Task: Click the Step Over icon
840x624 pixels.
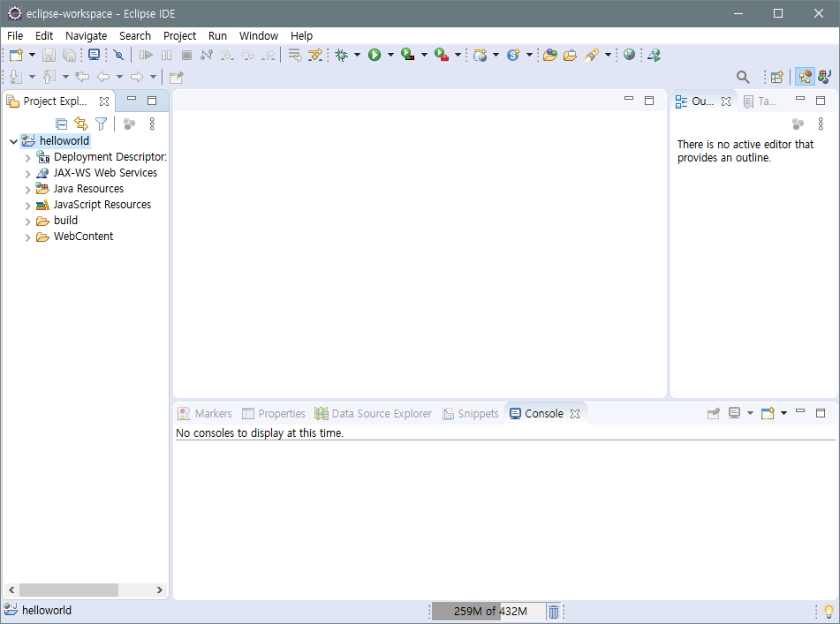Action: tap(247, 55)
